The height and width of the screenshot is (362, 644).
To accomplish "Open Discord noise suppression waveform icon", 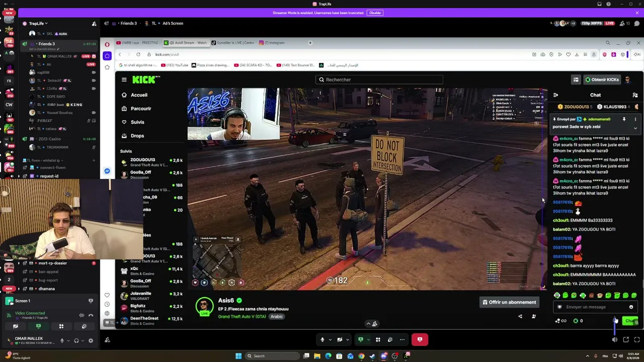I will [82, 316].
